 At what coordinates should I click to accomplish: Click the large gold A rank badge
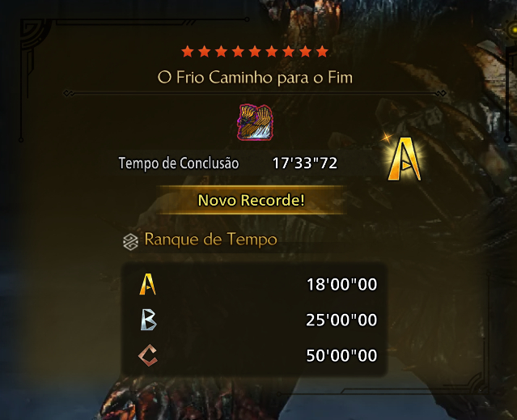[405, 159]
